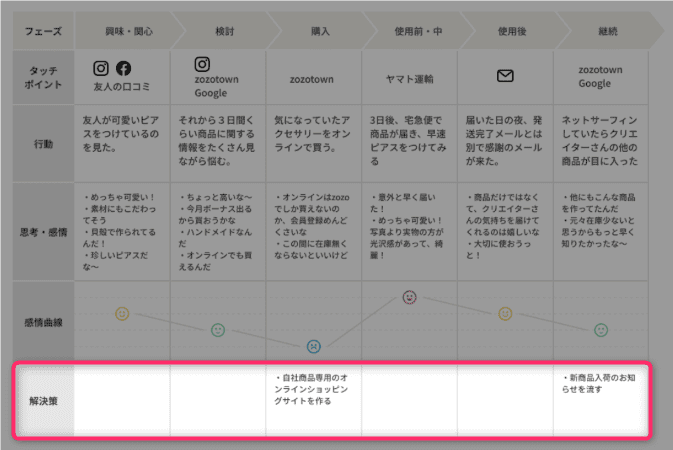Click the 解決策 row label
The height and width of the screenshot is (450, 673).
[45, 400]
